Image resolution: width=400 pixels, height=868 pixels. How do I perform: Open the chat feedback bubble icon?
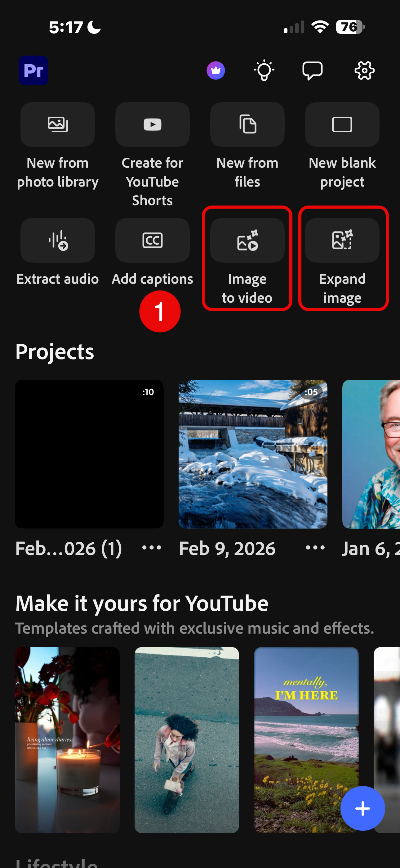tap(313, 70)
